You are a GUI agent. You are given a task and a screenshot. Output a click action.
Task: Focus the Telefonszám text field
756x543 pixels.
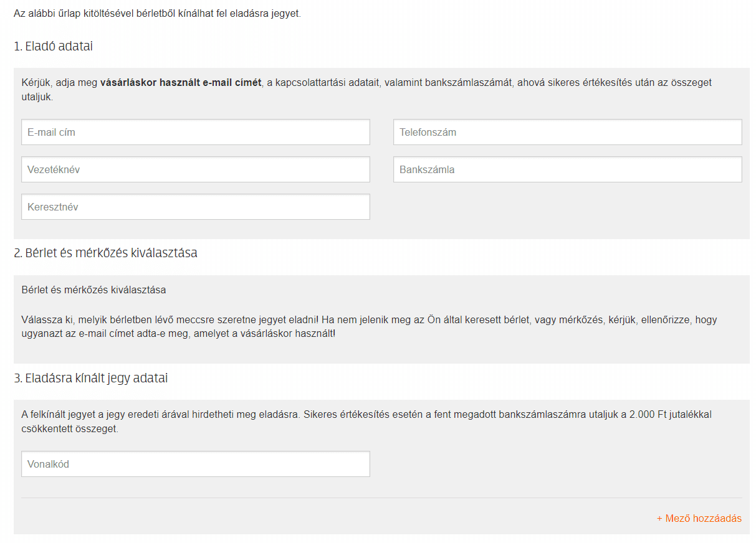(567, 132)
